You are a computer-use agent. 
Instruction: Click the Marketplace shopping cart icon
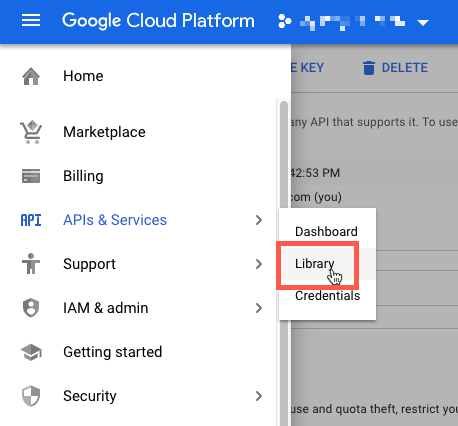pos(31,132)
